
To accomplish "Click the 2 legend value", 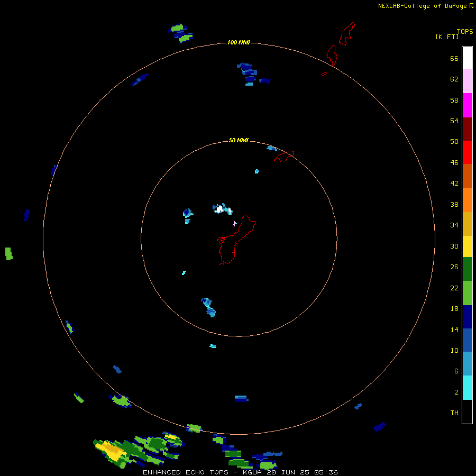I will 456,392.
